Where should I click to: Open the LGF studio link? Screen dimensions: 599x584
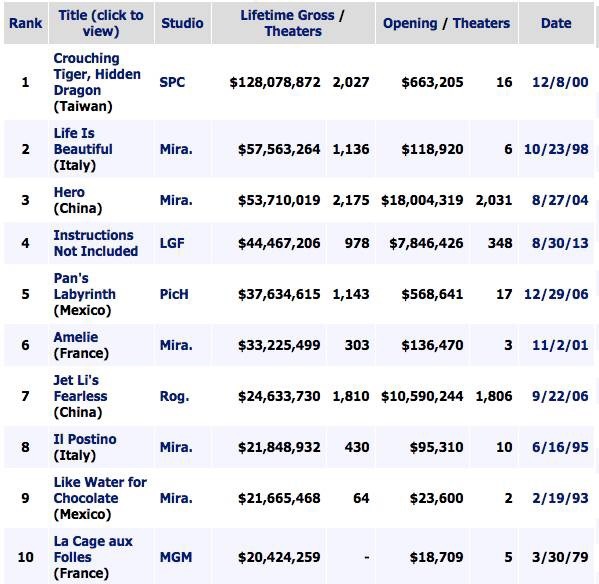point(172,243)
